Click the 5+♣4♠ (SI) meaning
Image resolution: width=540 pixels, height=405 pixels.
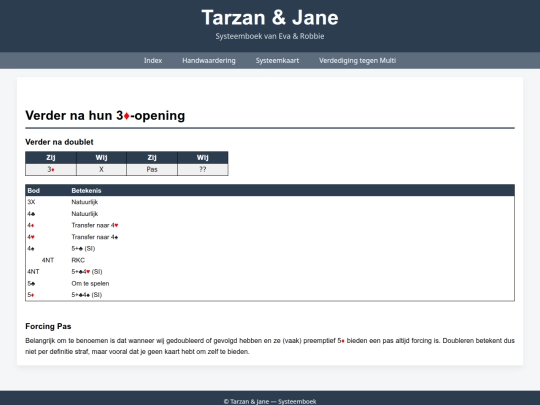click(87, 295)
